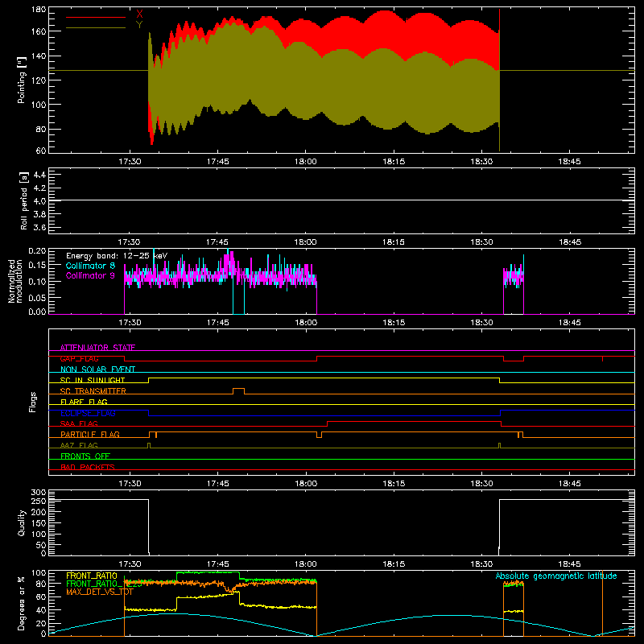Click the '4.0' tick on Roll period axis

click(39, 201)
